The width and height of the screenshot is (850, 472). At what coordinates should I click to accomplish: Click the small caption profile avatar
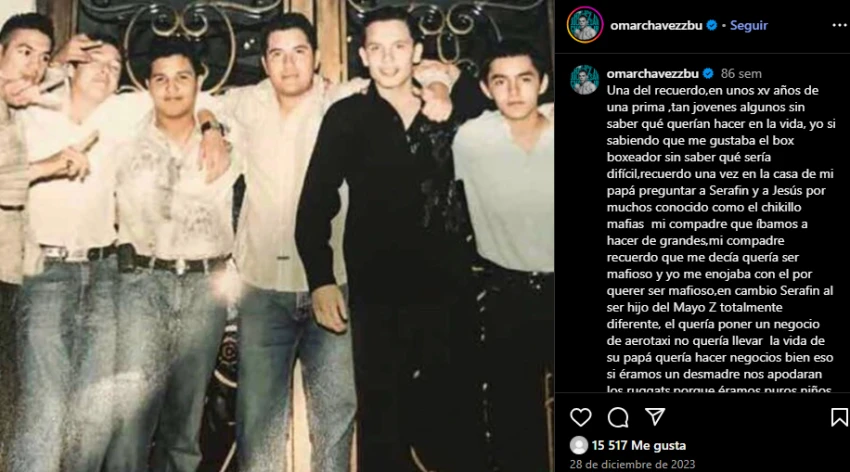click(x=584, y=80)
